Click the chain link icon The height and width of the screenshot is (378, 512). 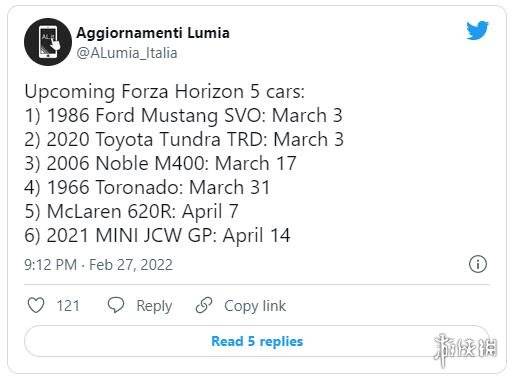(204, 305)
